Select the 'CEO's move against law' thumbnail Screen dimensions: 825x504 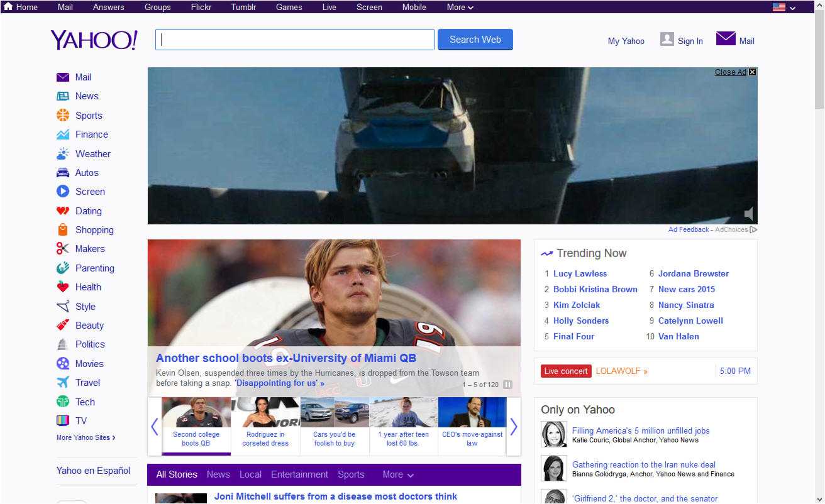point(472,425)
